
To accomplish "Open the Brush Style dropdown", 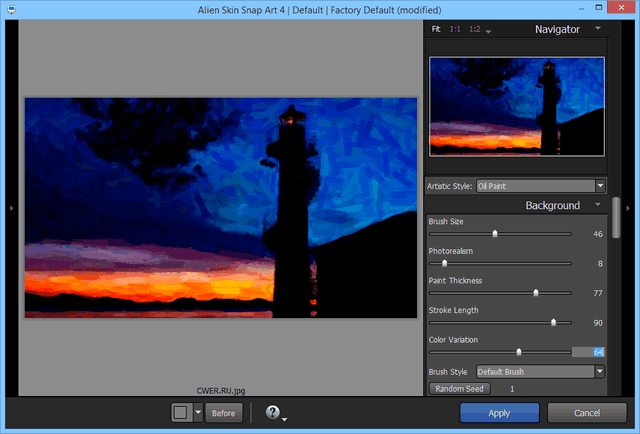I will [x=599, y=371].
